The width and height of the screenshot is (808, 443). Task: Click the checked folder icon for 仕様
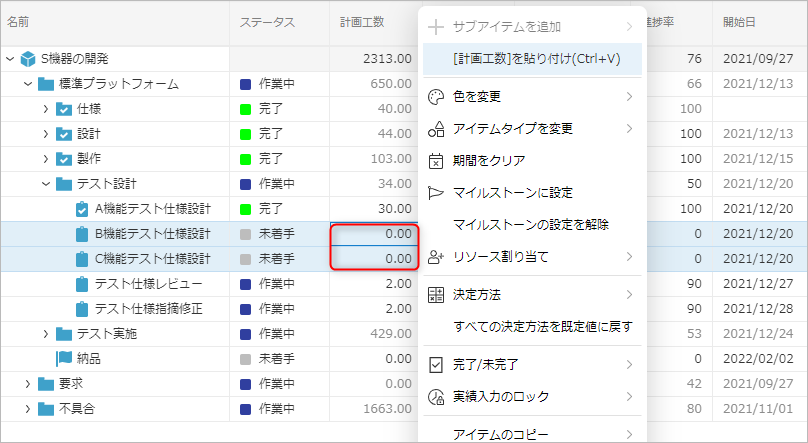pyautogui.click(x=64, y=109)
